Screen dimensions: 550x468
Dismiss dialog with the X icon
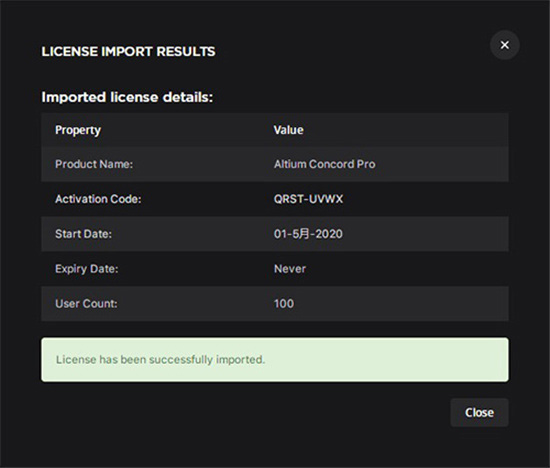click(504, 45)
